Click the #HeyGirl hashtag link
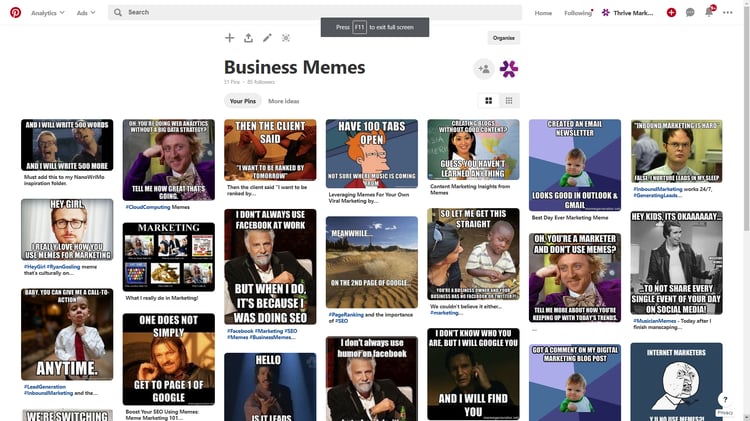This screenshot has height=421, width=750. [34, 267]
